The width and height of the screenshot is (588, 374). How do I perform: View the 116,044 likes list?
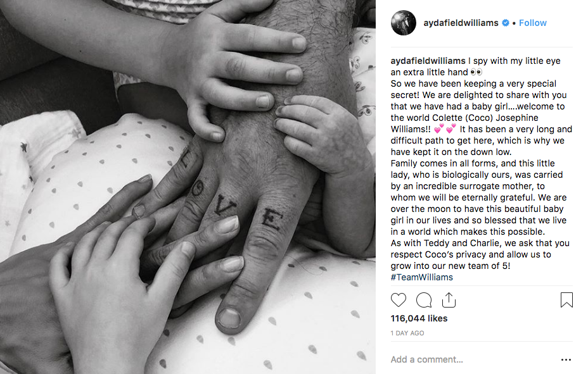419,318
